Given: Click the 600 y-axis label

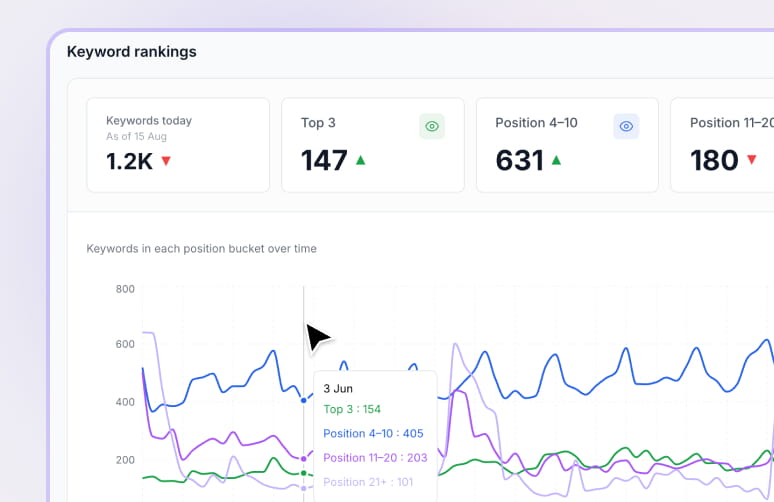Looking at the screenshot, I should coord(125,344).
